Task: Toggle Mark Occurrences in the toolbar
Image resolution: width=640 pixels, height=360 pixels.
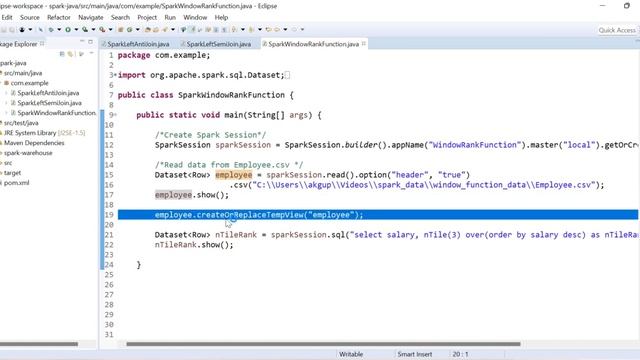Action: (193, 29)
